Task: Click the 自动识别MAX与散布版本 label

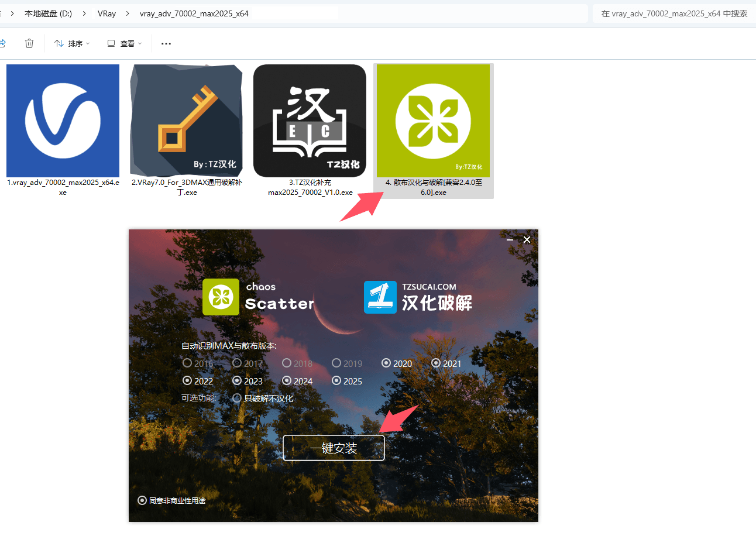Action: (x=229, y=346)
